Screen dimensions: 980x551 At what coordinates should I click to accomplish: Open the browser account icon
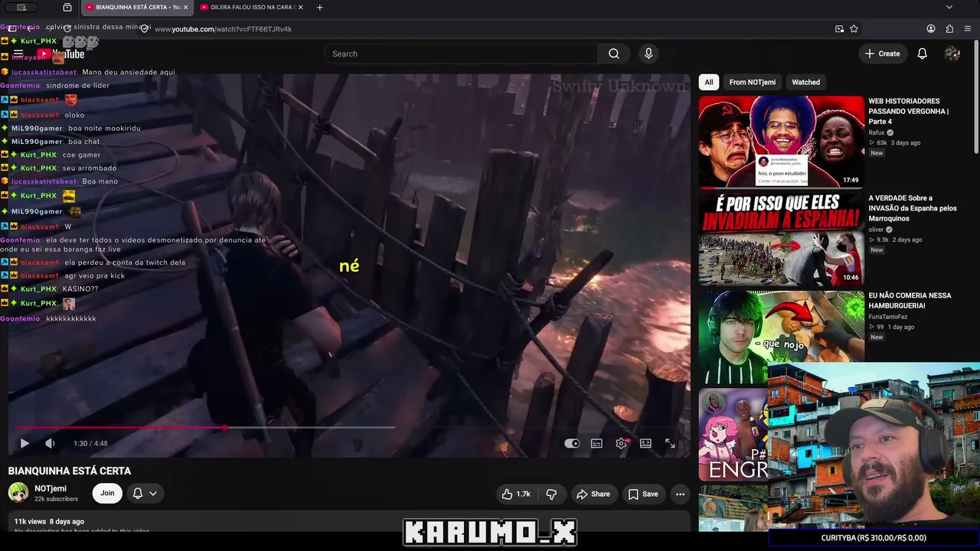tap(931, 29)
